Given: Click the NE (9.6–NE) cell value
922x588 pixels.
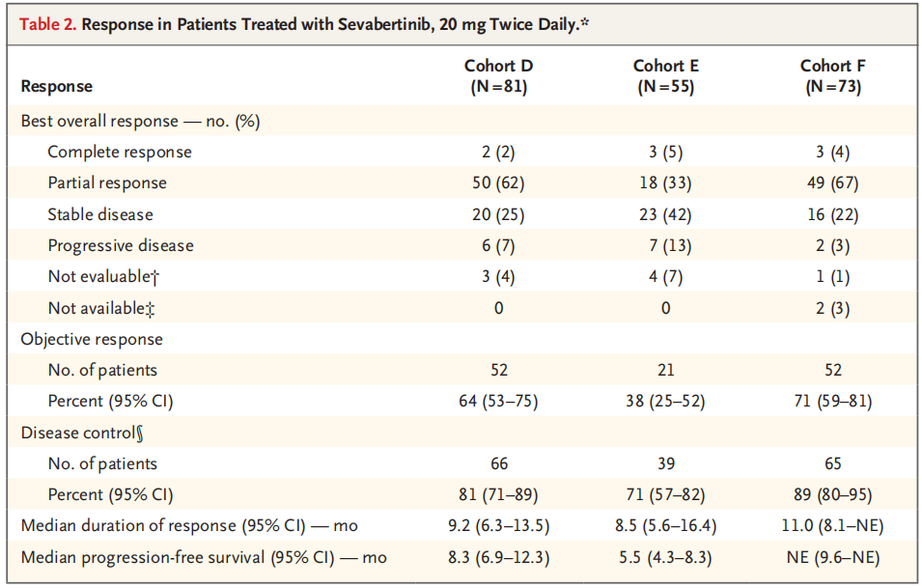Looking at the screenshot, I should (833, 558).
